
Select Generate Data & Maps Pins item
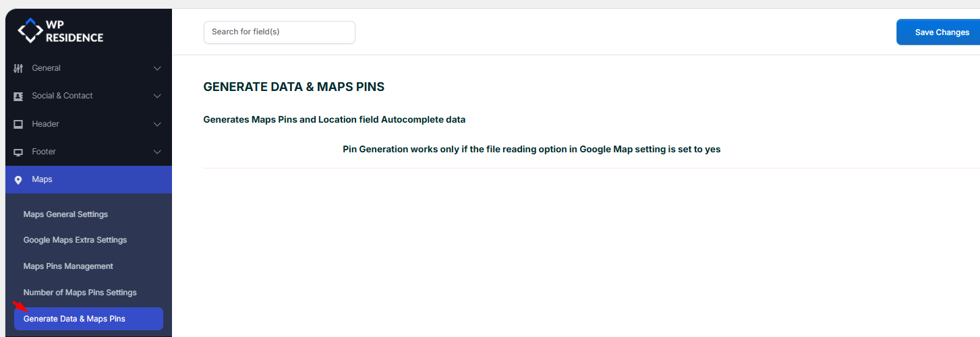74,319
